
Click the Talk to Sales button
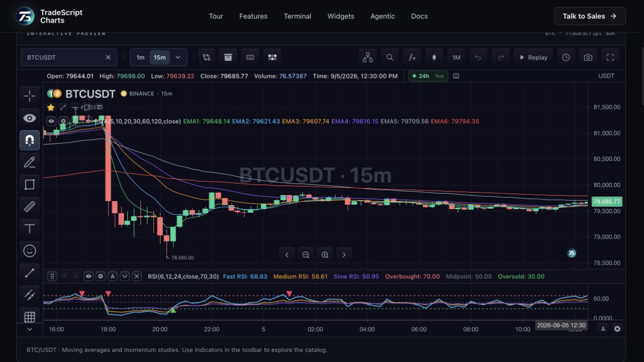pos(589,16)
